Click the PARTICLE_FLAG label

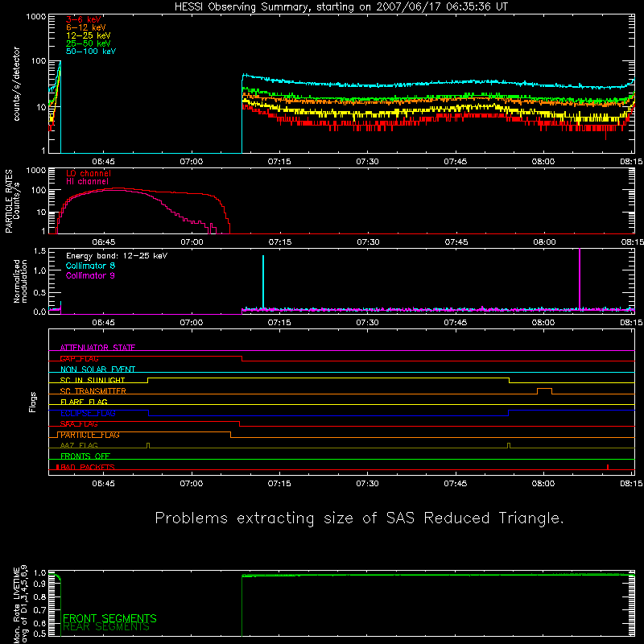pyautogui.click(x=90, y=435)
